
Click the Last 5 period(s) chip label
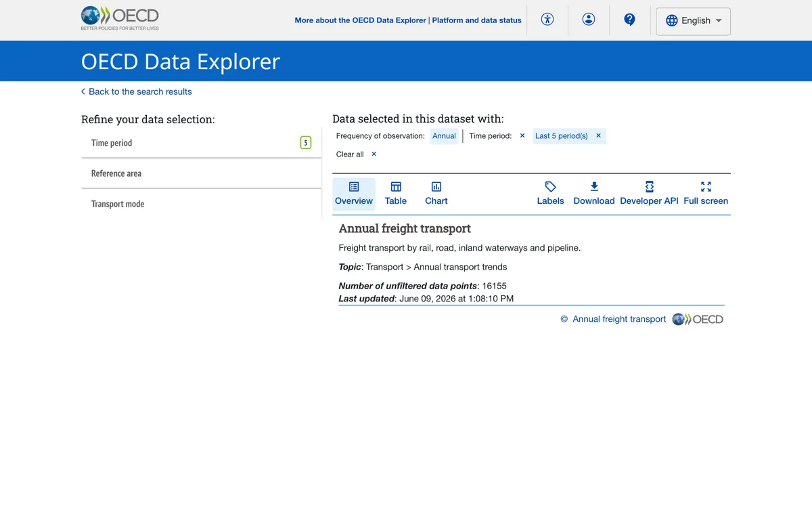pyautogui.click(x=562, y=136)
